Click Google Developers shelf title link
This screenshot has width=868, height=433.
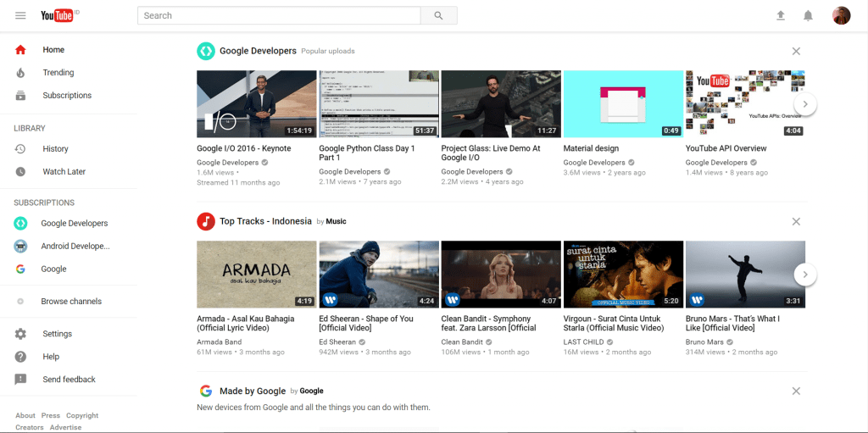[258, 51]
